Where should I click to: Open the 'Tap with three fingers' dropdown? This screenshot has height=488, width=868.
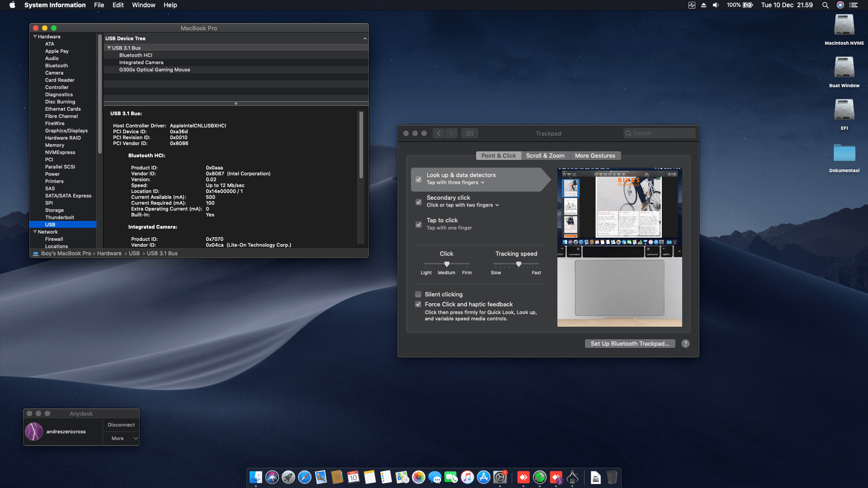[455, 183]
